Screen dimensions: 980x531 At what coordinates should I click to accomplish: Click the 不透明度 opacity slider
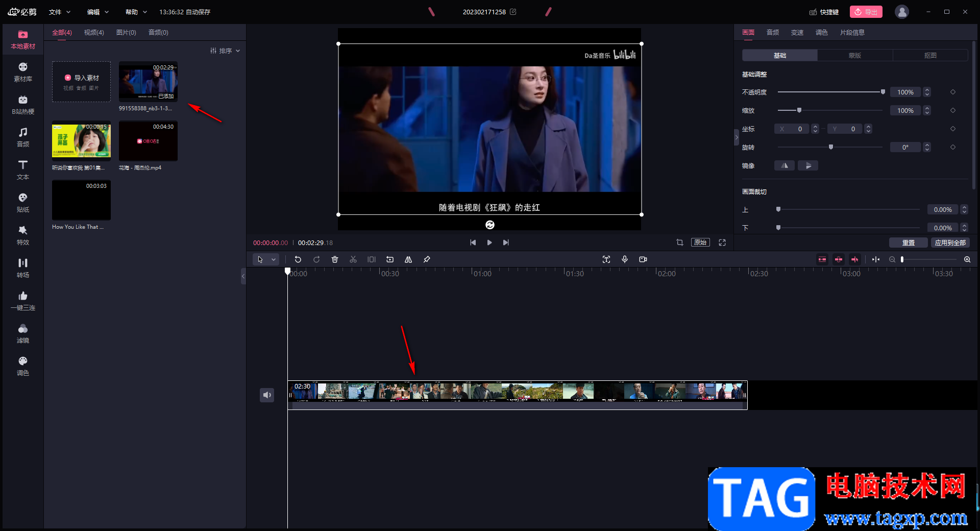(x=830, y=92)
